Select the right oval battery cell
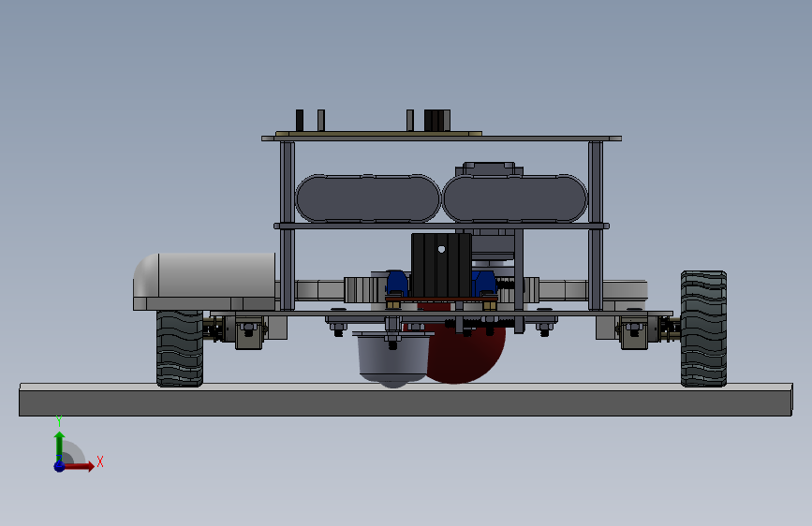 (x=515, y=198)
